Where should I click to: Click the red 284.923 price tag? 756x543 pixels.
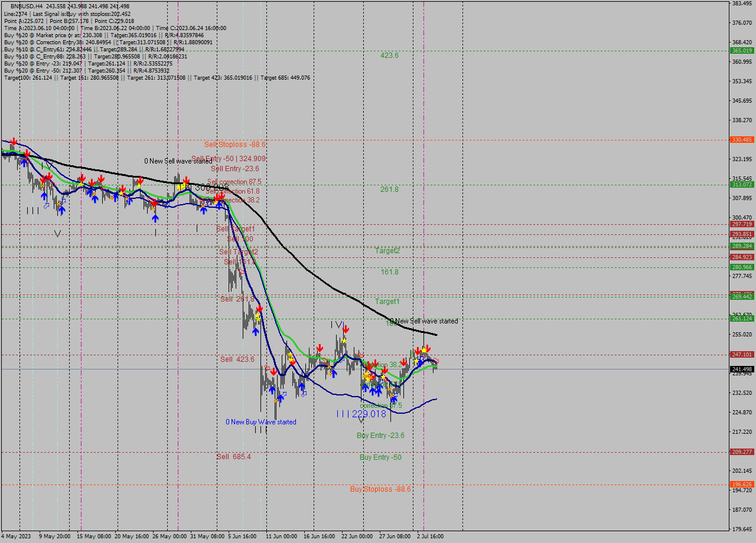pyautogui.click(x=742, y=257)
